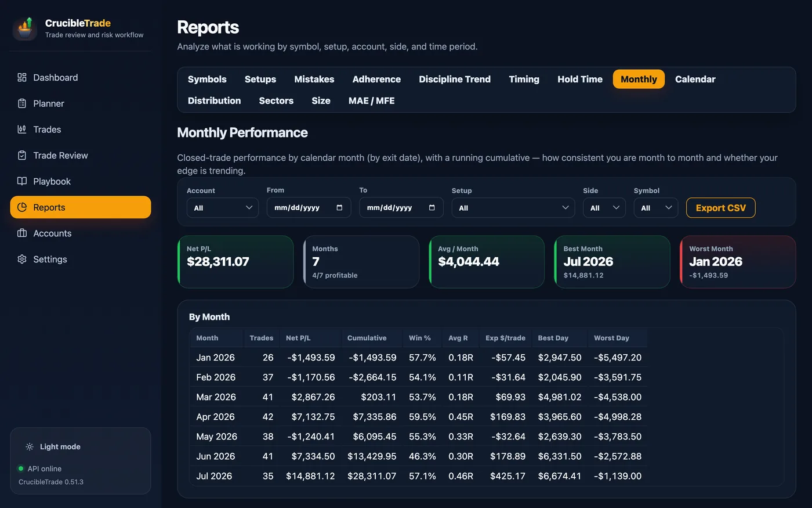The width and height of the screenshot is (812, 508).
Task: Go to Dashboard in the sidebar
Action: click(x=81, y=77)
